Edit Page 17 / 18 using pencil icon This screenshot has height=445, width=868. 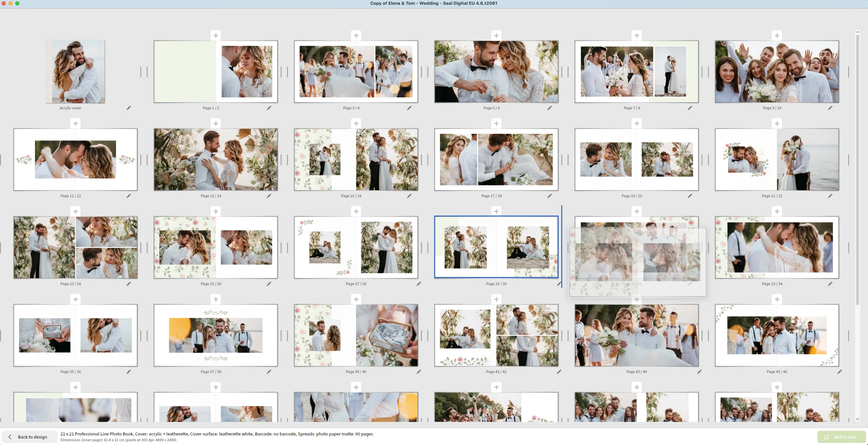pyautogui.click(x=549, y=196)
